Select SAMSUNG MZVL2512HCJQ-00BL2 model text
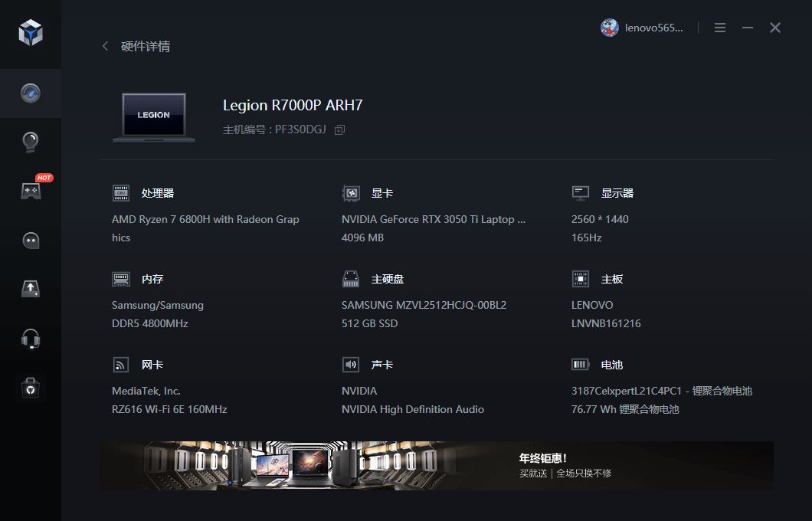The image size is (812, 521). (x=424, y=305)
